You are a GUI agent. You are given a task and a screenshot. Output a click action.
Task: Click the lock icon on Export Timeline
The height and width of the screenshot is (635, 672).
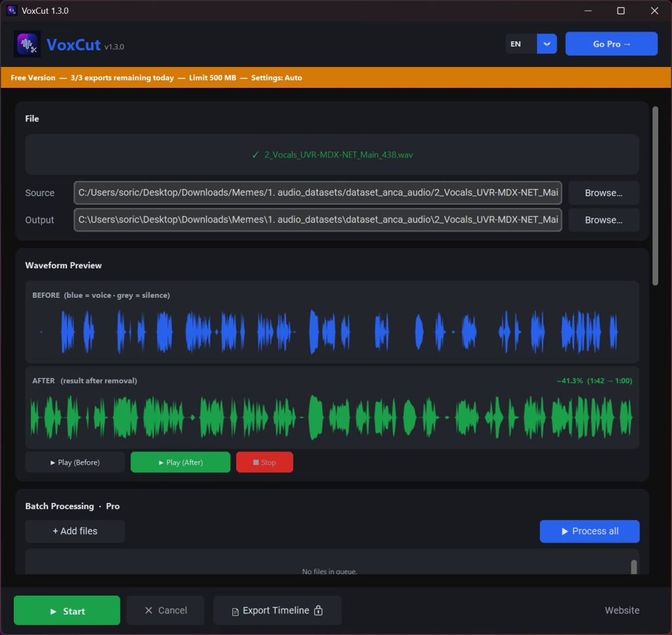point(318,610)
